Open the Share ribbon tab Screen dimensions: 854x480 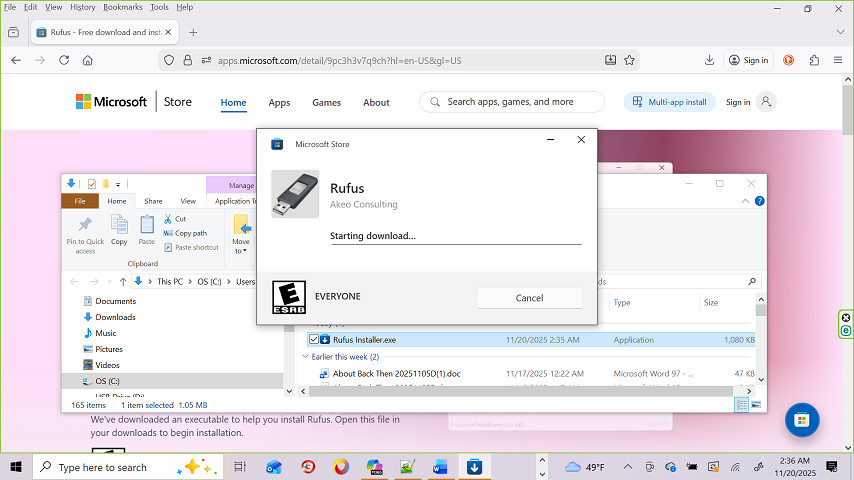(x=153, y=201)
